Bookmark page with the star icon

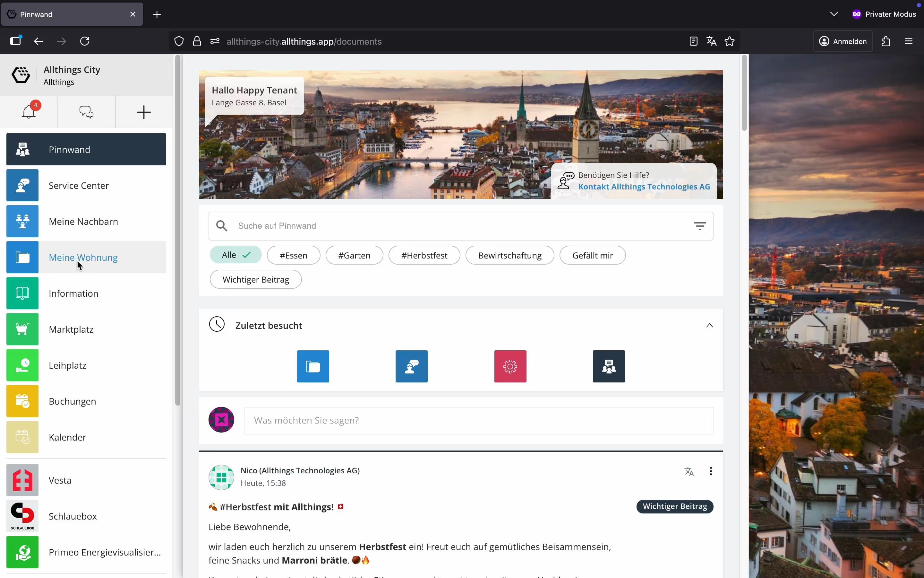tap(730, 41)
